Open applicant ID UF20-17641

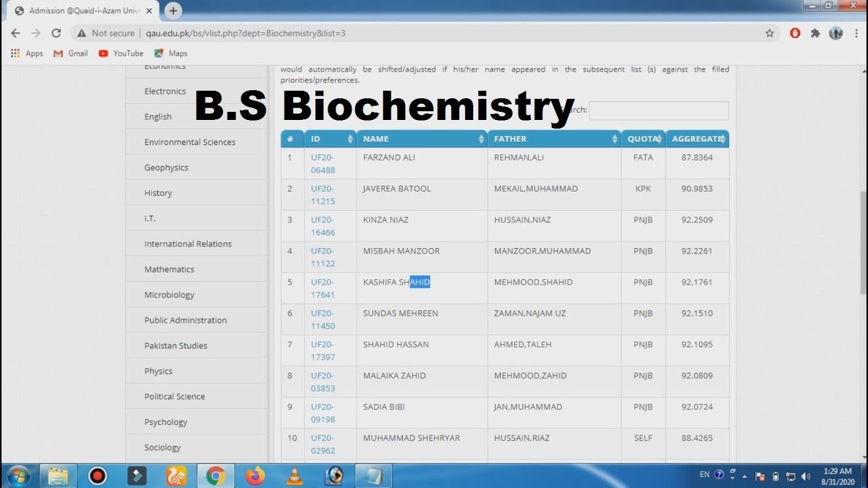pos(323,288)
